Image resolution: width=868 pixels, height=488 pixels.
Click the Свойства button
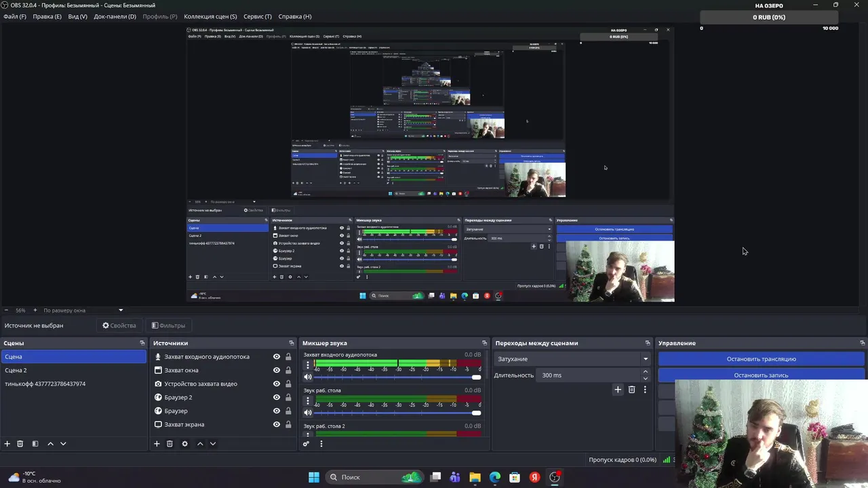pyautogui.click(x=119, y=325)
